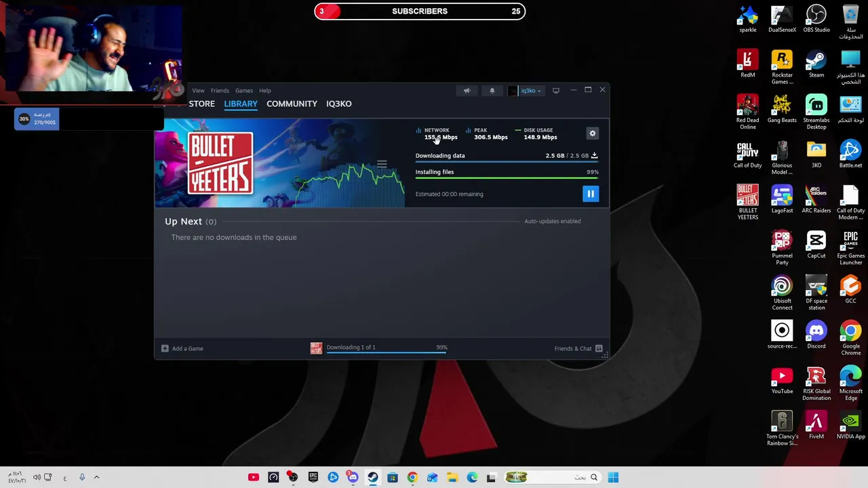Open Discord desktop icon

point(816,335)
